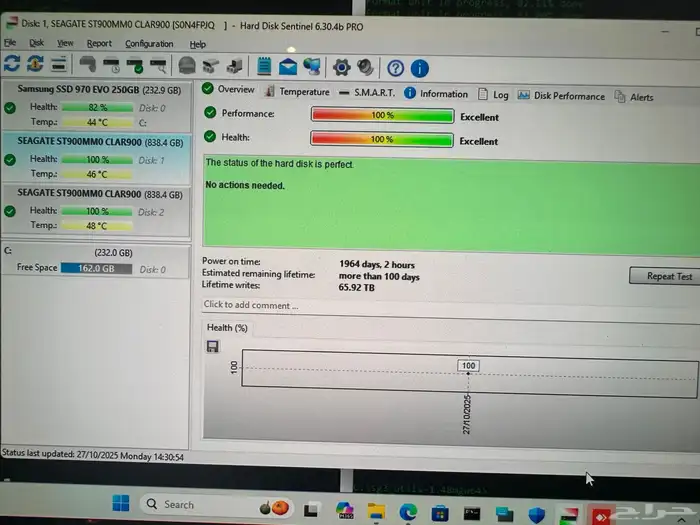Screen dimensions: 700x525
Task: Open the help question mark icon
Action: point(395,68)
